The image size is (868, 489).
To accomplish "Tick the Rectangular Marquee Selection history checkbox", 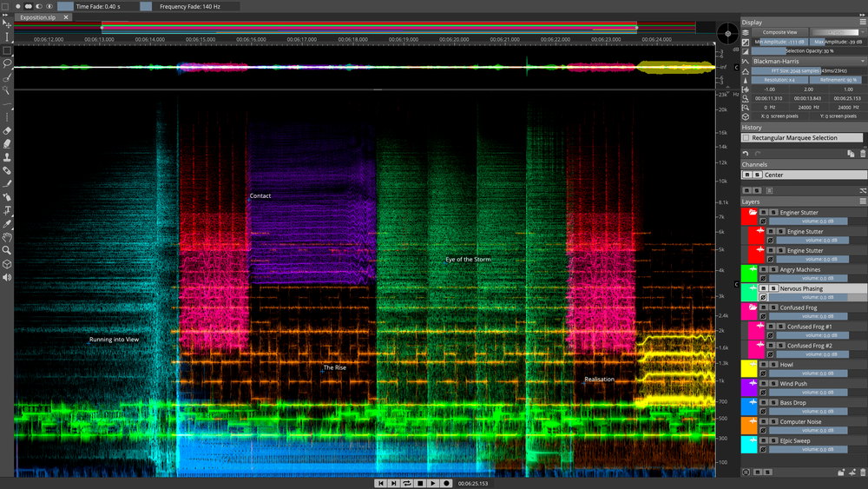I will point(746,138).
